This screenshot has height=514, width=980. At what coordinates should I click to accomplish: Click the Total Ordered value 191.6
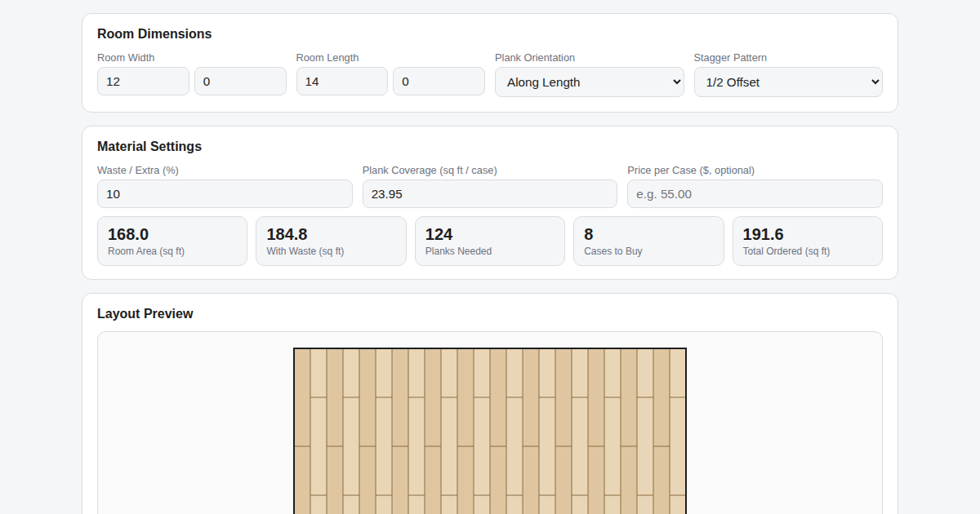(764, 235)
